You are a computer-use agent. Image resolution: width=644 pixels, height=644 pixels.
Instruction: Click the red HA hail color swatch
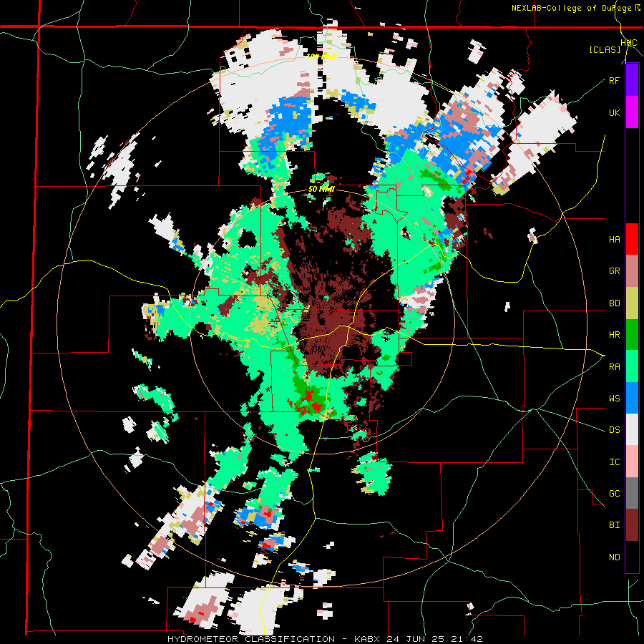pos(632,239)
